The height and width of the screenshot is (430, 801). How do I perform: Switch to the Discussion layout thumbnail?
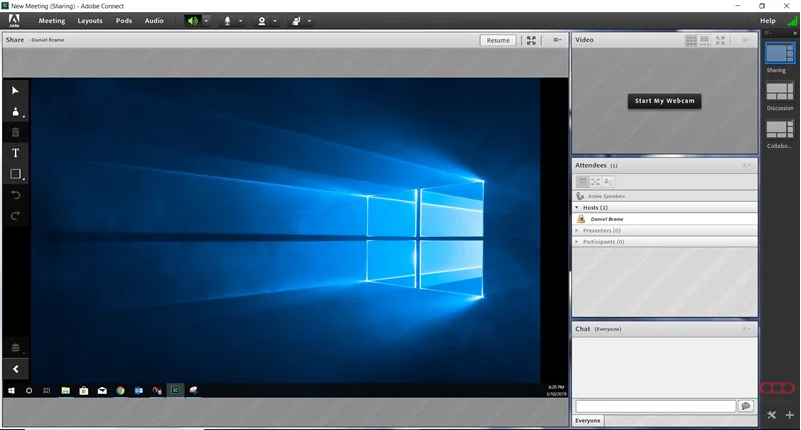tap(779, 92)
